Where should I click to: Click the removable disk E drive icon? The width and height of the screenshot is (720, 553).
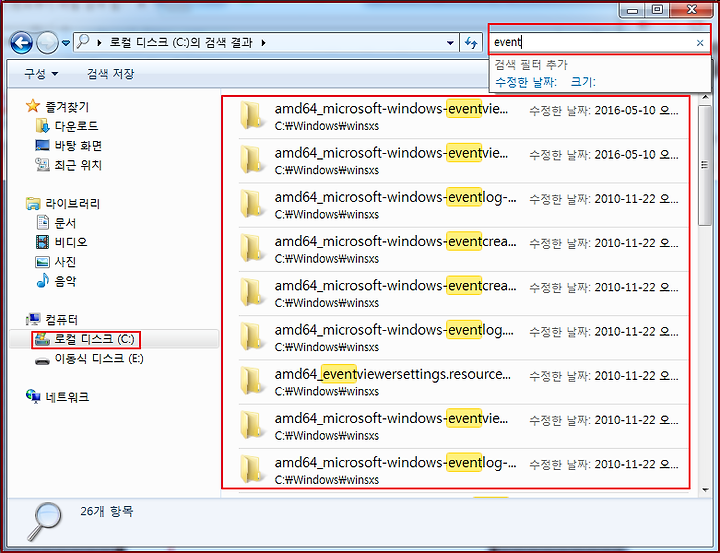[x=42, y=361]
